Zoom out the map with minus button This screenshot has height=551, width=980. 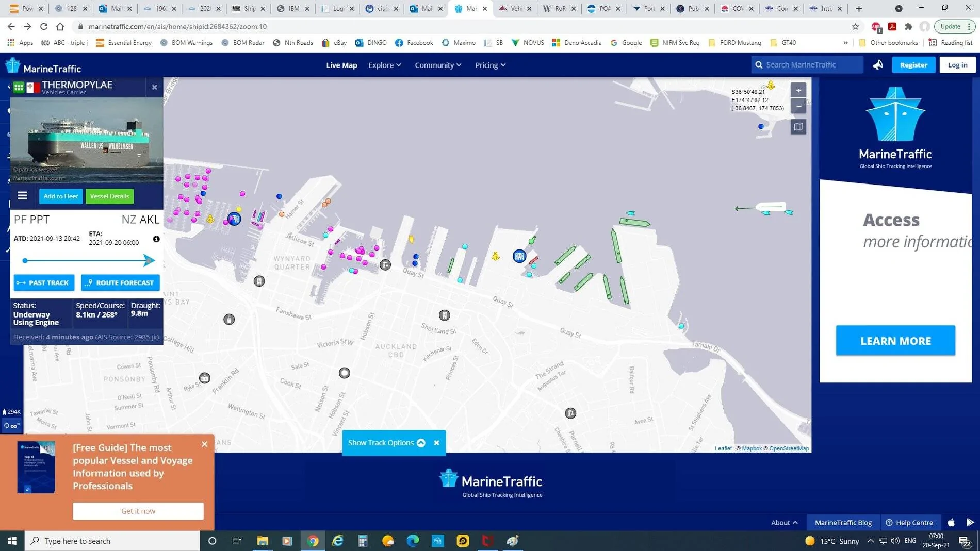point(798,106)
